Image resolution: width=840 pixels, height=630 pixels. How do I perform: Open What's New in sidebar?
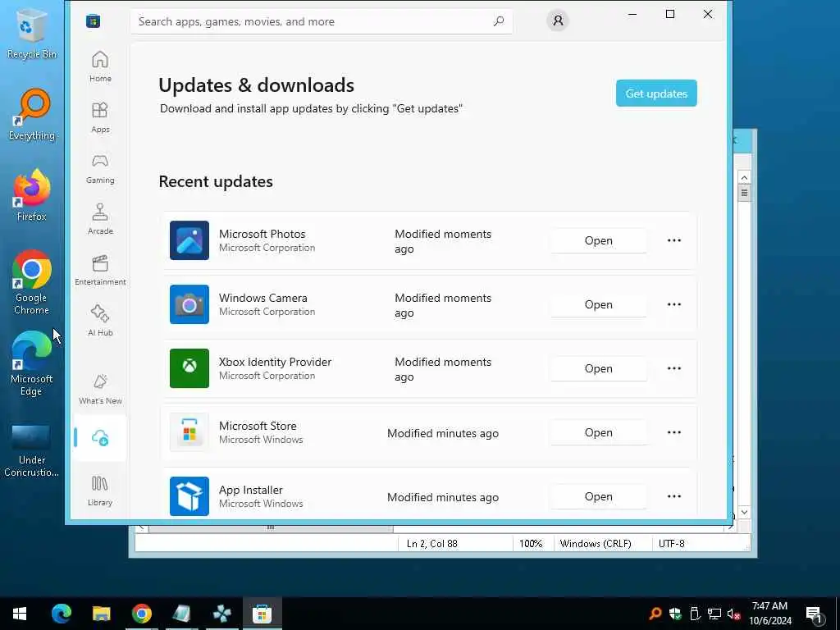tap(100, 389)
